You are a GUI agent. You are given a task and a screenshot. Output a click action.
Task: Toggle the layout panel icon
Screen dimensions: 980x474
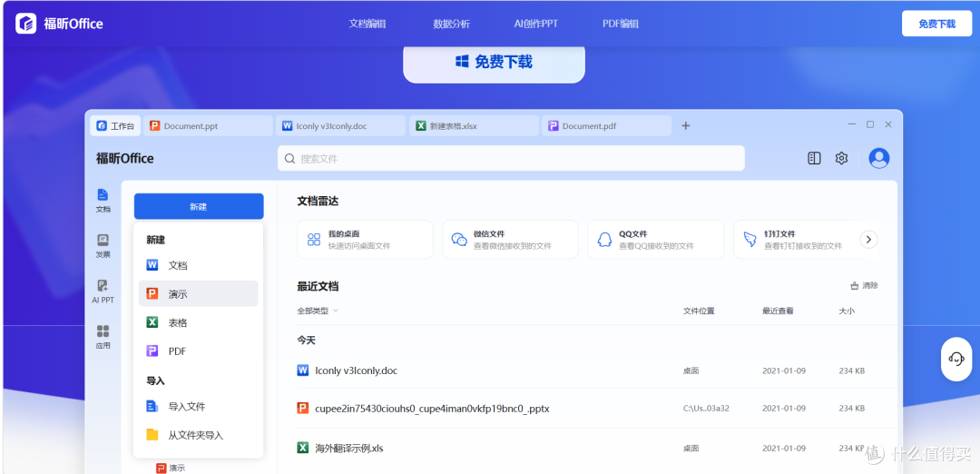pos(814,158)
